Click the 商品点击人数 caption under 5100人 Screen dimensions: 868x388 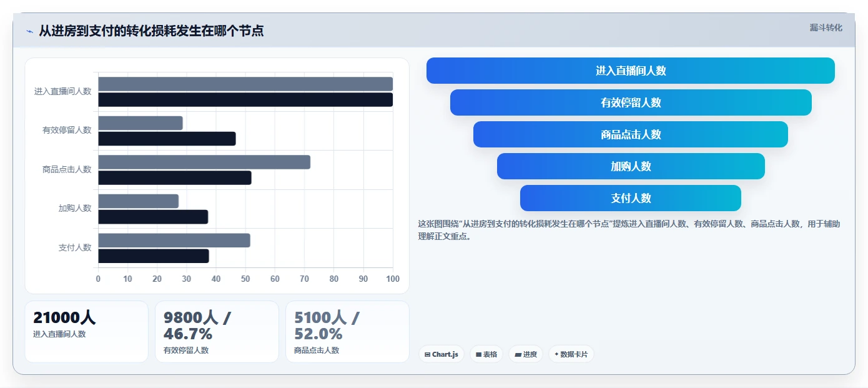(x=317, y=351)
